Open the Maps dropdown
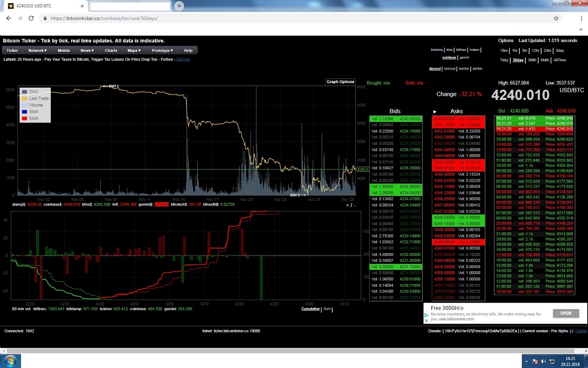This screenshot has width=588, height=368. [x=134, y=50]
